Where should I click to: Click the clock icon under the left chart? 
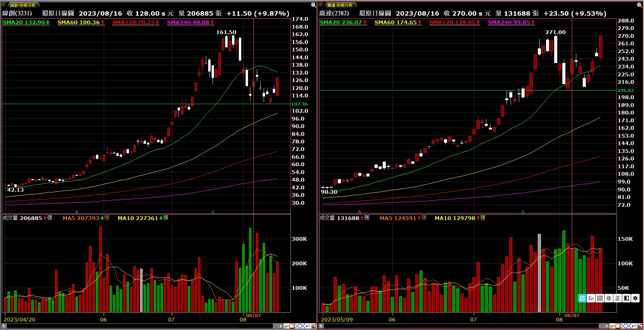tap(292, 326)
